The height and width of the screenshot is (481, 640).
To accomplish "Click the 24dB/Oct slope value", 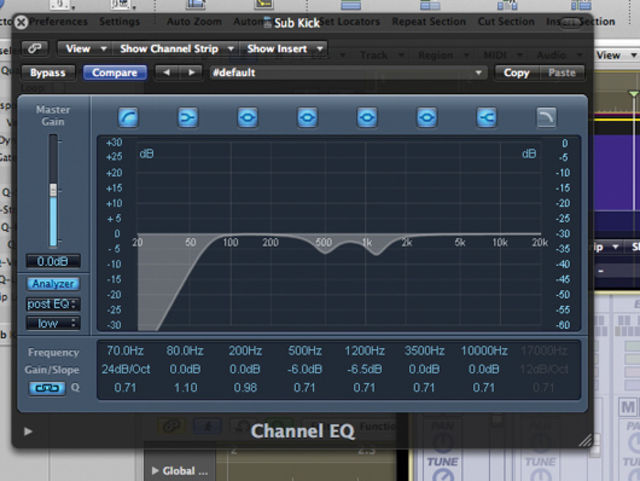I will pos(126,369).
